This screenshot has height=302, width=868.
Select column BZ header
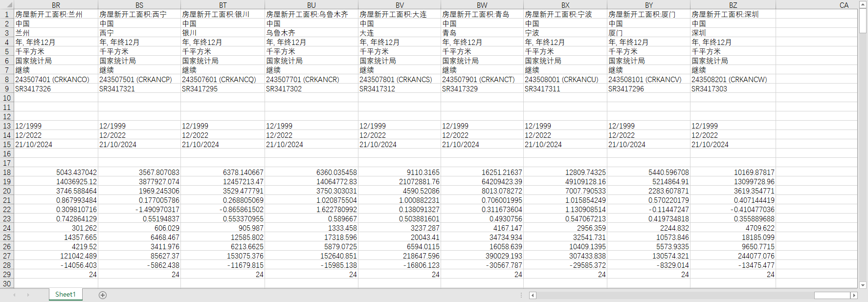tap(733, 5)
